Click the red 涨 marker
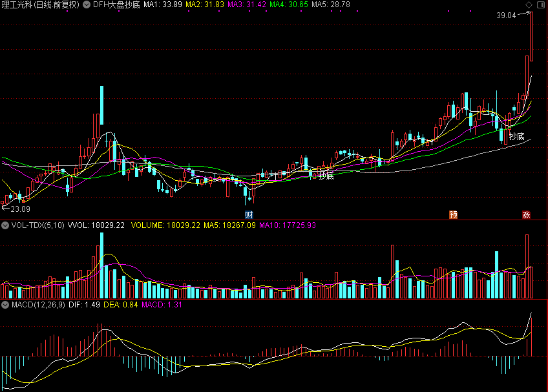The width and height of the screenshot is (548, 392). coord(526,214)
